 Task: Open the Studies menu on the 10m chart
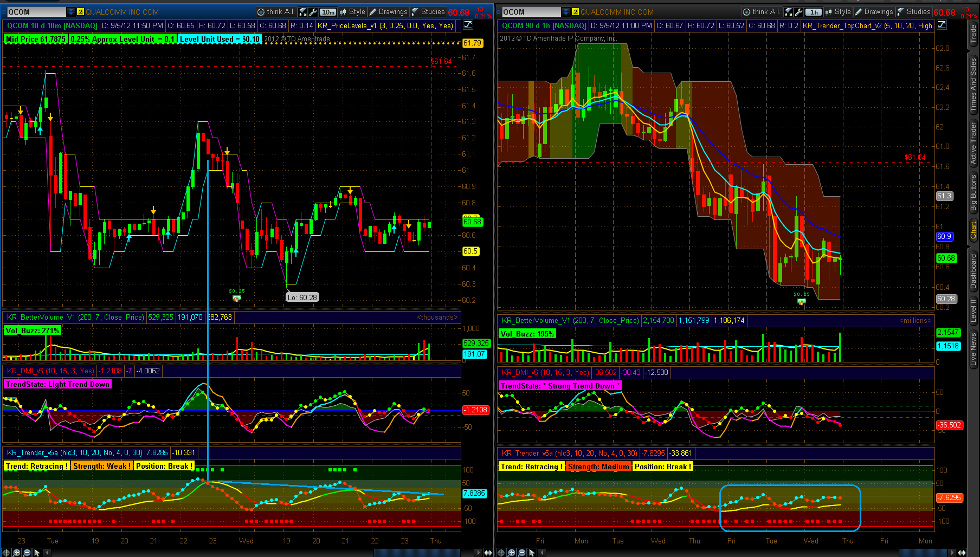[x=428, y=12]
